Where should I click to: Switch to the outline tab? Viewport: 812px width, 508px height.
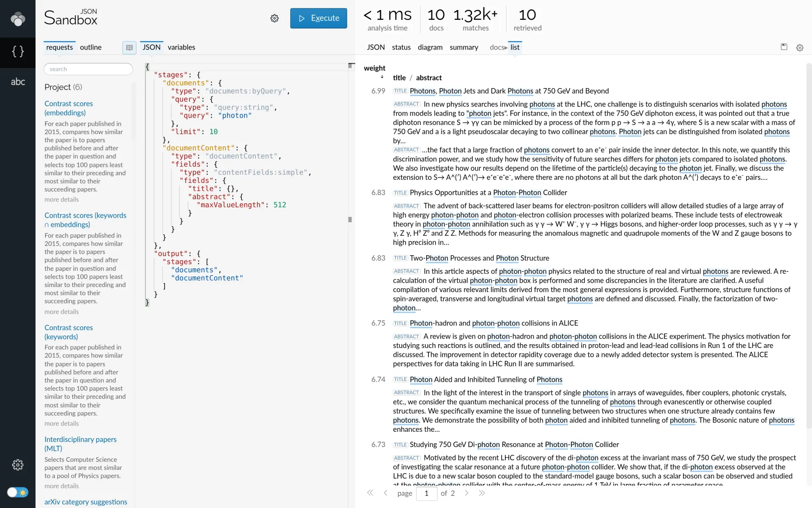tap(91, 47)
